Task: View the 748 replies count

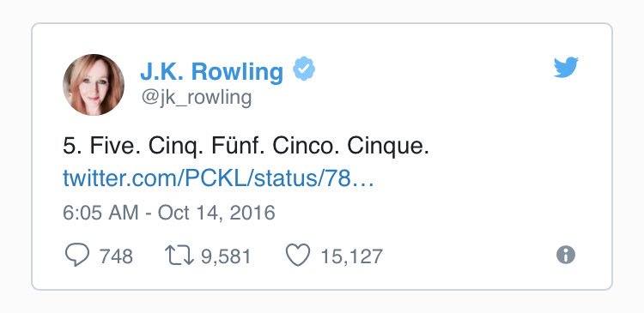Action: (116, 256)
